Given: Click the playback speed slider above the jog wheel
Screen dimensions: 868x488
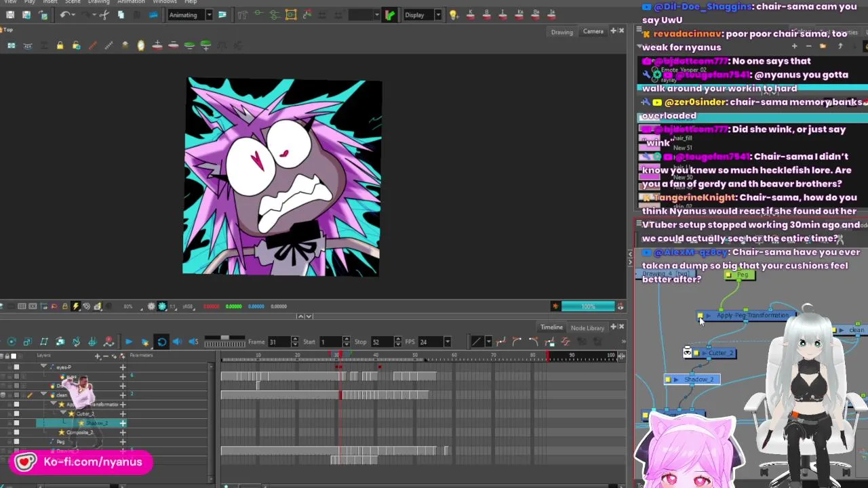Looking at the screenshot, I should 224,337.
